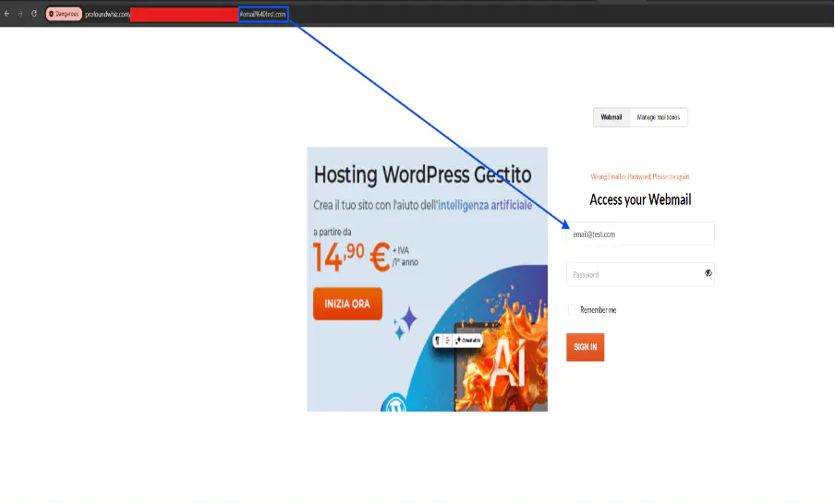Viewport: 835px width, 504px height.
Task: Click the Chiedi all'AI toolbar button
Action: click(468, 341)
